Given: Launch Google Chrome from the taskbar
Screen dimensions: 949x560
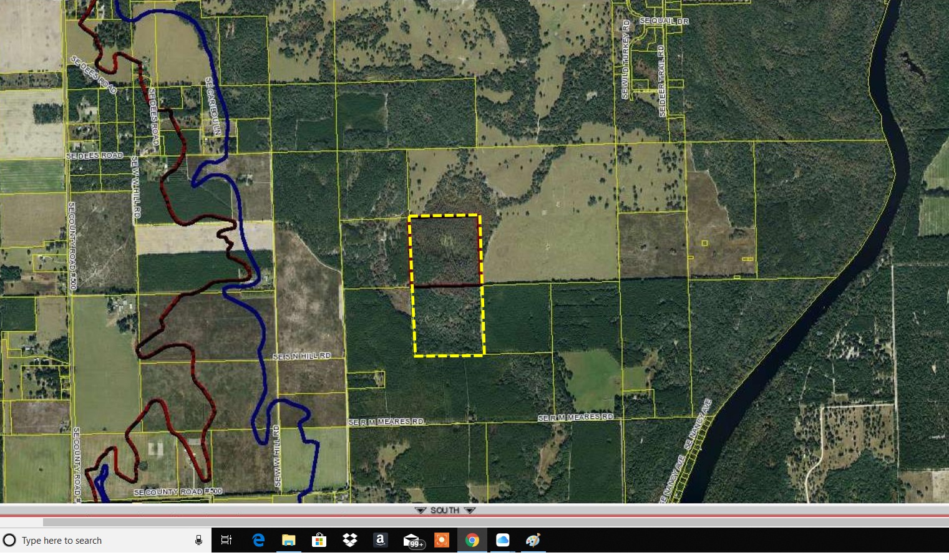Looking at the screenshot, I should [x=472, y=540].
